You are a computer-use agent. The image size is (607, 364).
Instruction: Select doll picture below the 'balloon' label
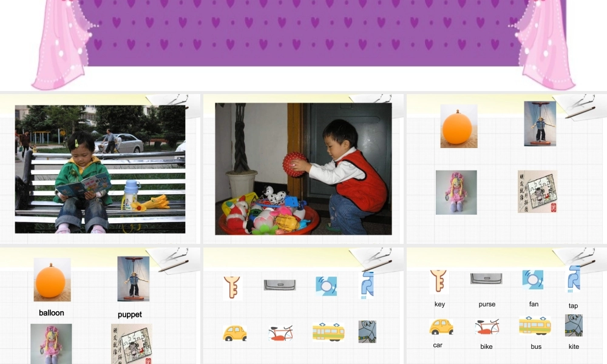click(51, 344)
